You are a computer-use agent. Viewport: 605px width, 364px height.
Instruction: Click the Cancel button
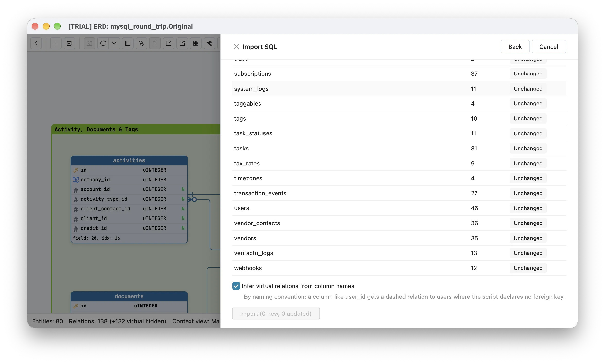[549, 47]
